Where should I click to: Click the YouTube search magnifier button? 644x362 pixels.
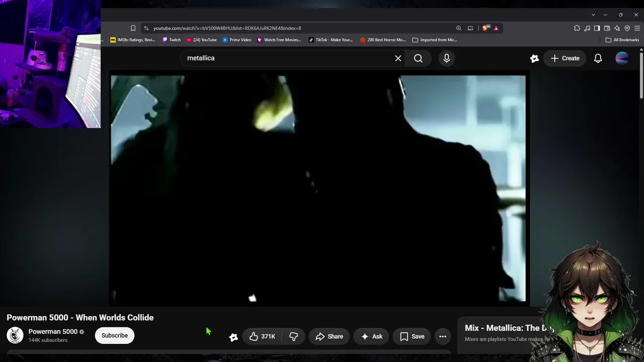418,58
